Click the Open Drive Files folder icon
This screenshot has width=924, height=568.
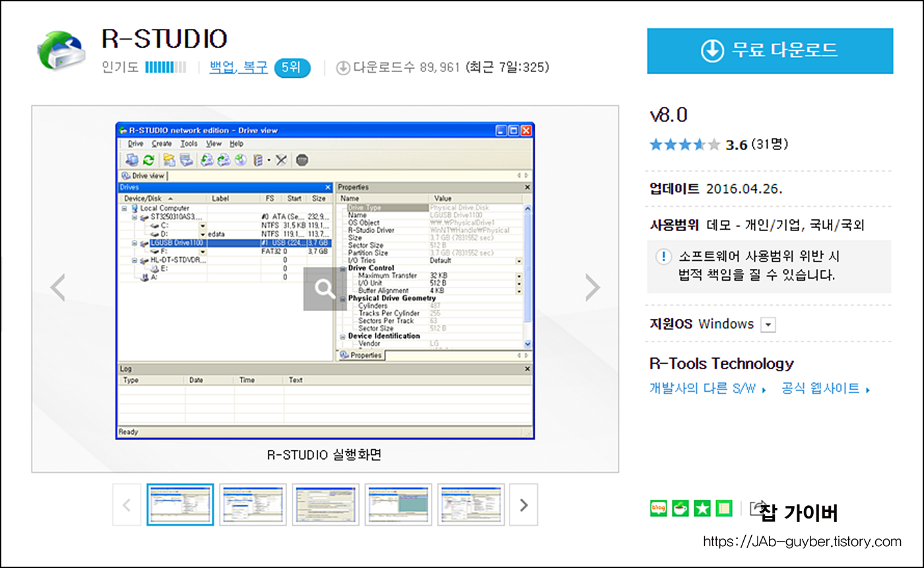point(169,160)
